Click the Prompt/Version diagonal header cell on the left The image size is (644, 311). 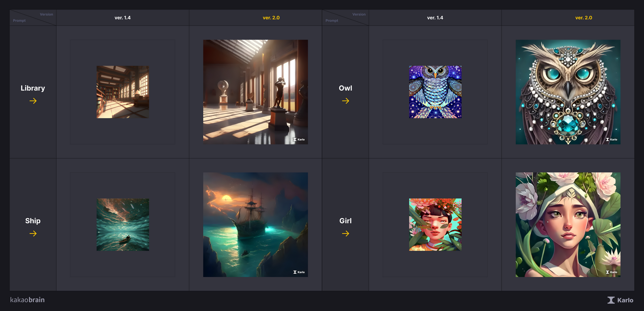pyautogui.click(x=33, y=17)
